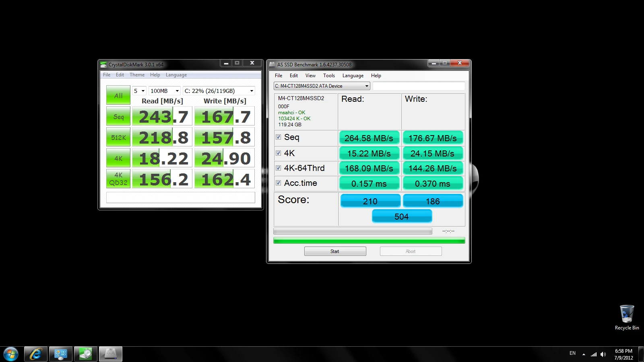This screenshot has width=644, height=362.
Task: Open the clock showing 6:58 PM
Action: click(623, 354)
